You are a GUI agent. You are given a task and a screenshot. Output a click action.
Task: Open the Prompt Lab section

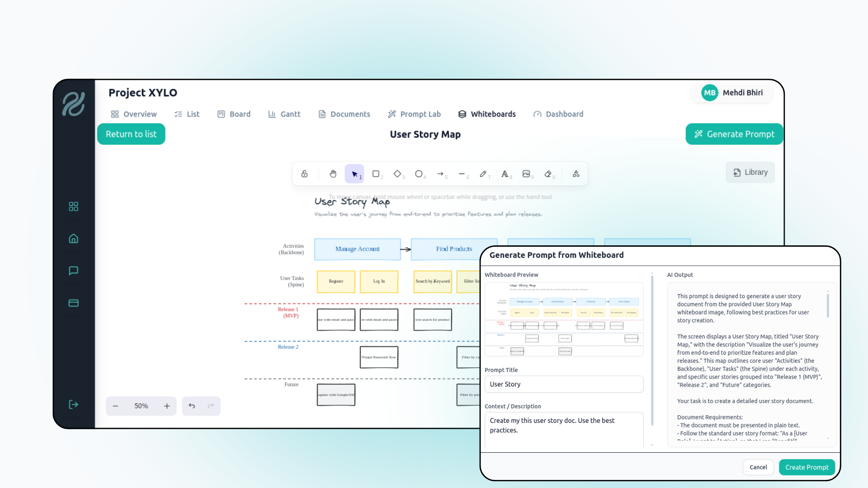click(414, 114)
